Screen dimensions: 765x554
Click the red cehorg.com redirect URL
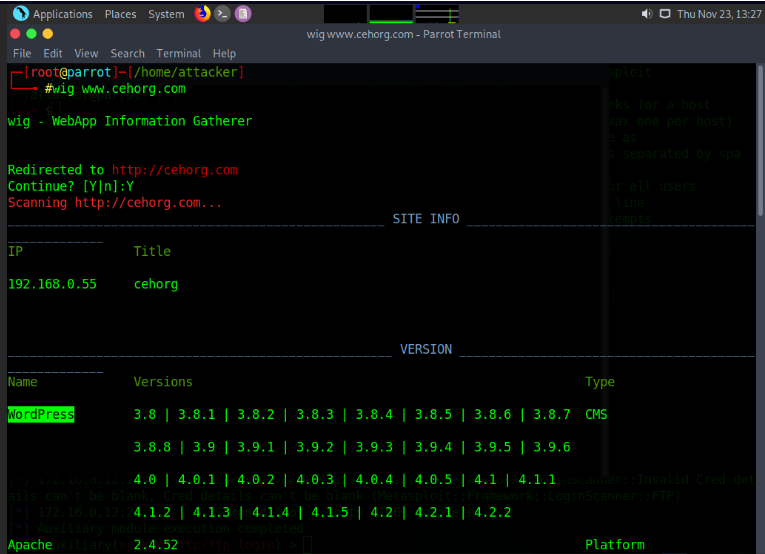174,170
